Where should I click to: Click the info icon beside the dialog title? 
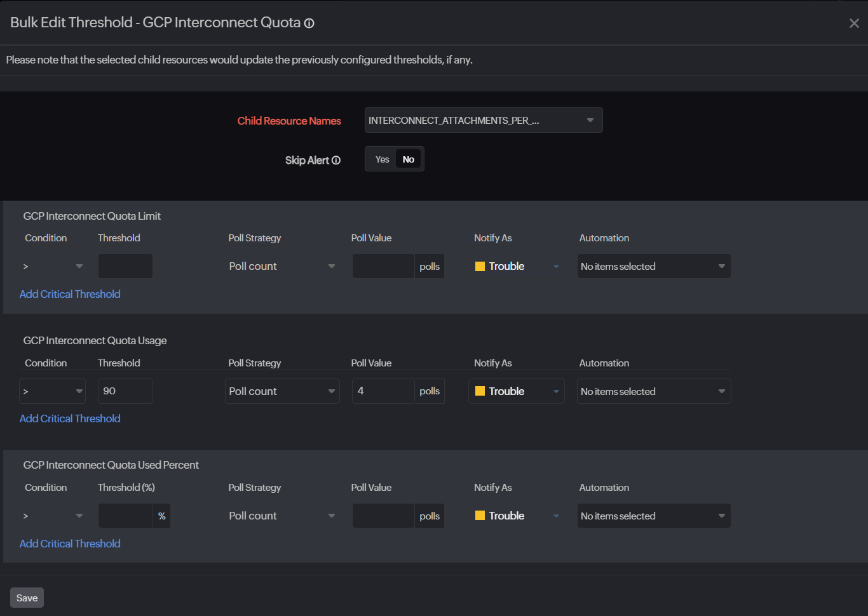click(x=309, y=23)
